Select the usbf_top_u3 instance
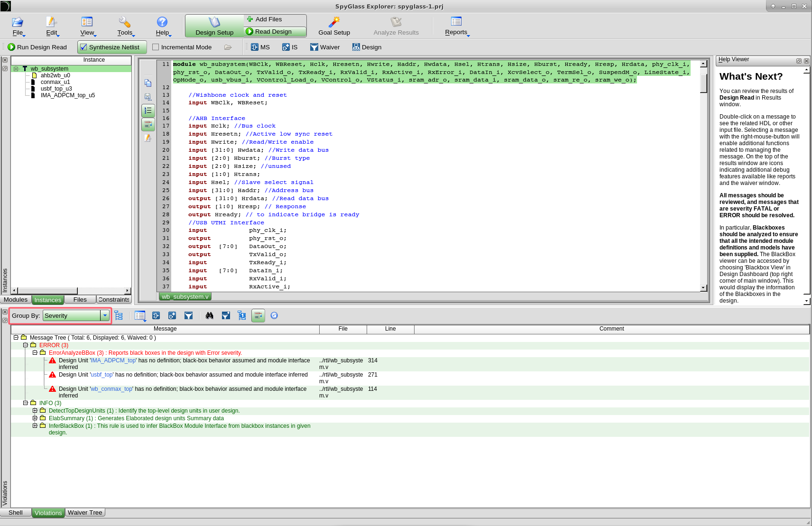The width and height of the screenshot is (812, 526). 56,89
